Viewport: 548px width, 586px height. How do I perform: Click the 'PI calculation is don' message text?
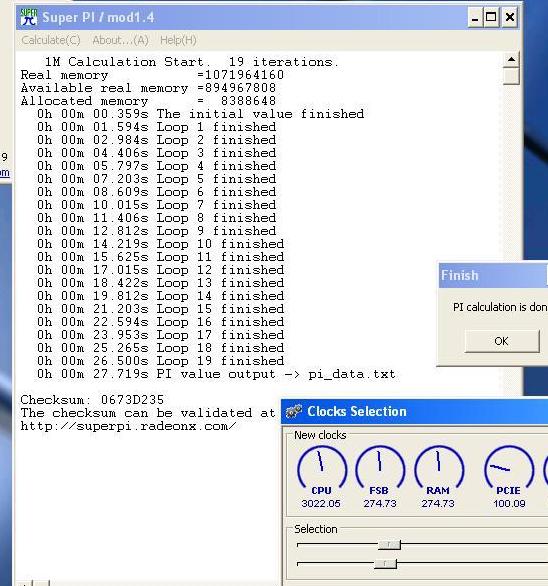[x=500, y=307]
